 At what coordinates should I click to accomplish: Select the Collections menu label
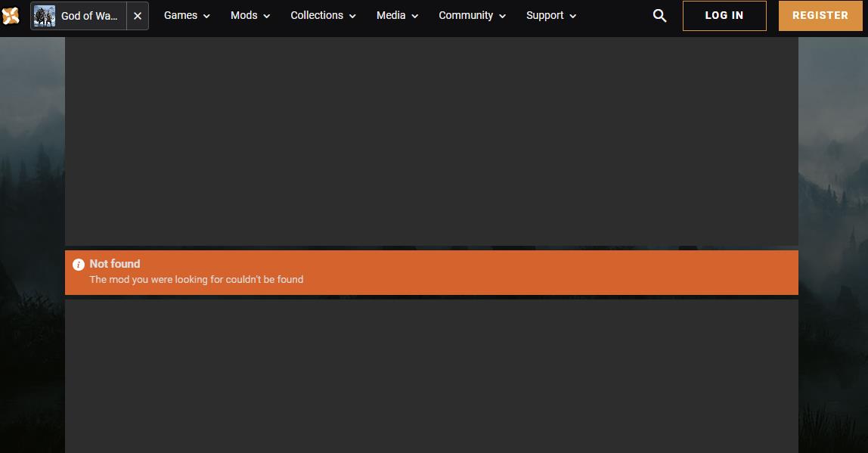point(317,16)
